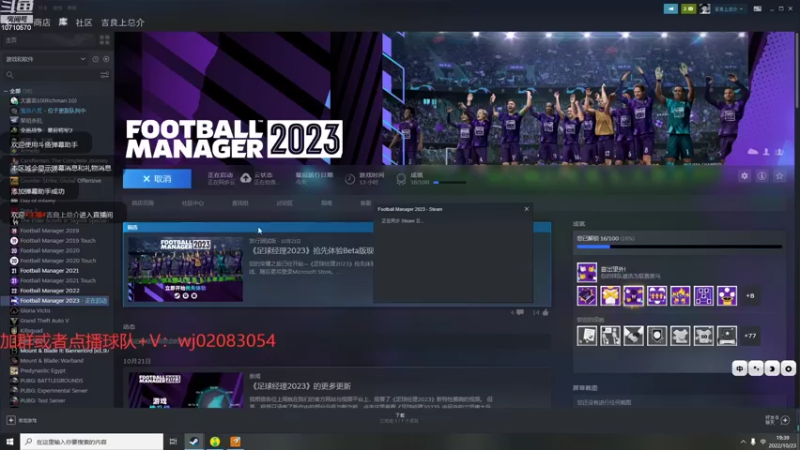The height and width of the screenshot is (450, 800).
Task: Click the achievements panel progress bar 16/100
Action: point(679,246)
